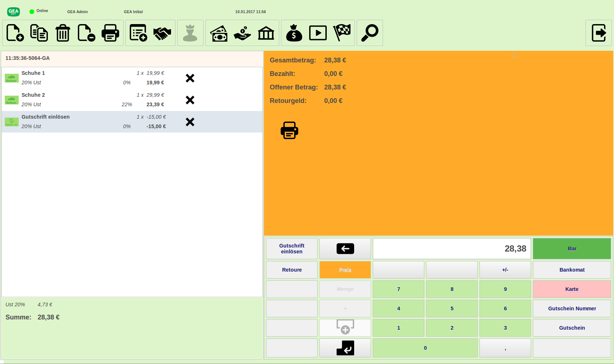Click the money bag icon

(294, 33)
